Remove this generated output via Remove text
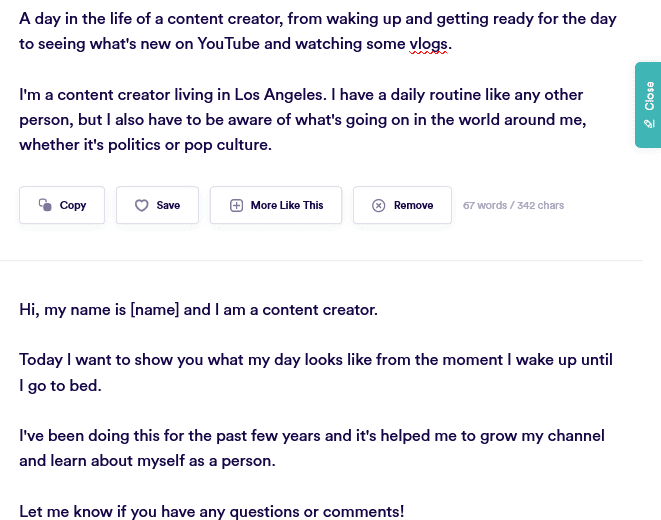Screen dimensions: 661x520 tap(413, 205)
